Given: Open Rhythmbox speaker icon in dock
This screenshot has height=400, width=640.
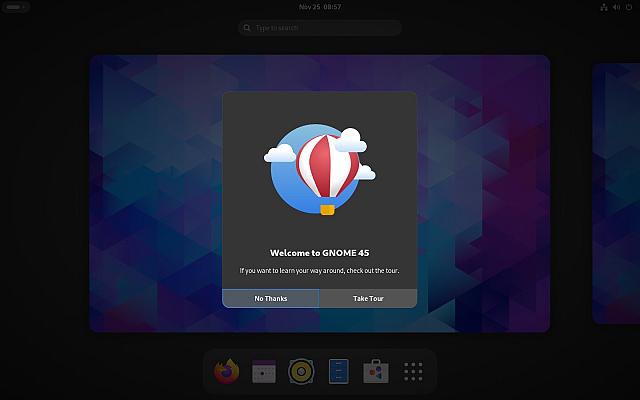Looking at the screenshot, I should (301, 371).
